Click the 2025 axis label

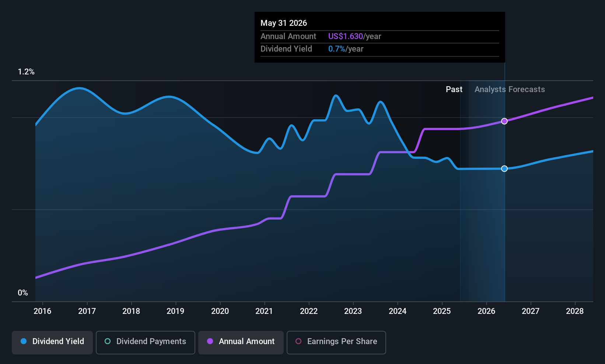coord(442,311)
